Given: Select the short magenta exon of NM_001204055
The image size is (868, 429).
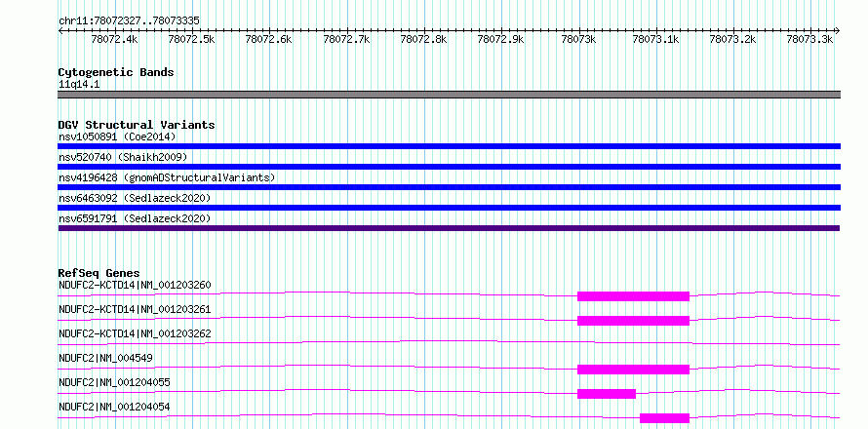Looking at the screenshot, I should (x=607, y=394).
